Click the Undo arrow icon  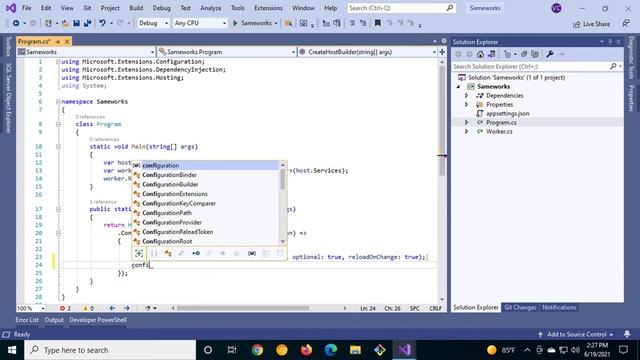coord(102,23)
